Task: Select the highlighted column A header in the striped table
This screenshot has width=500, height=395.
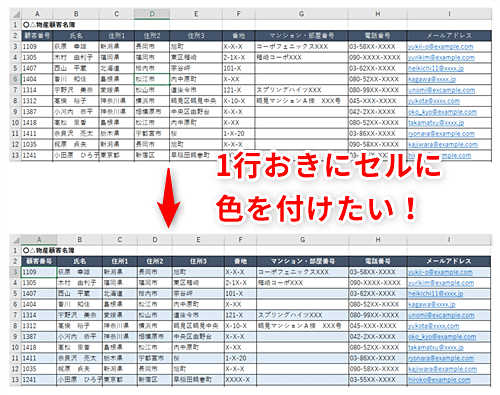Action: click(x=39, y=239)
